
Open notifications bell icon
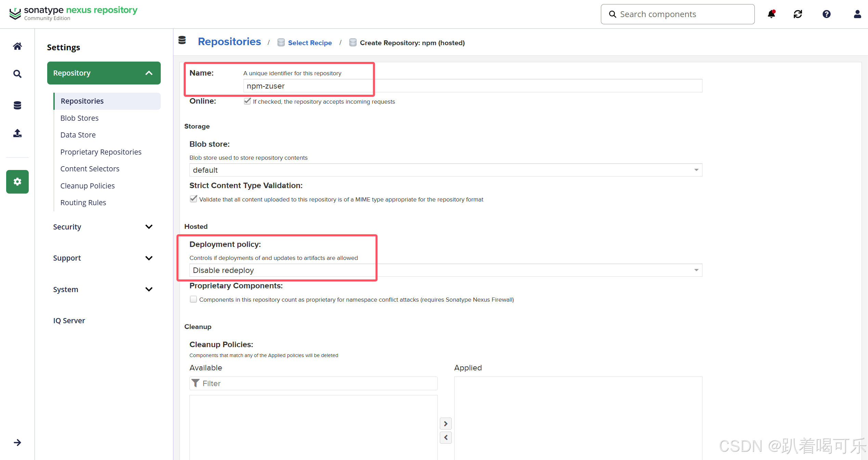point(771,14)
